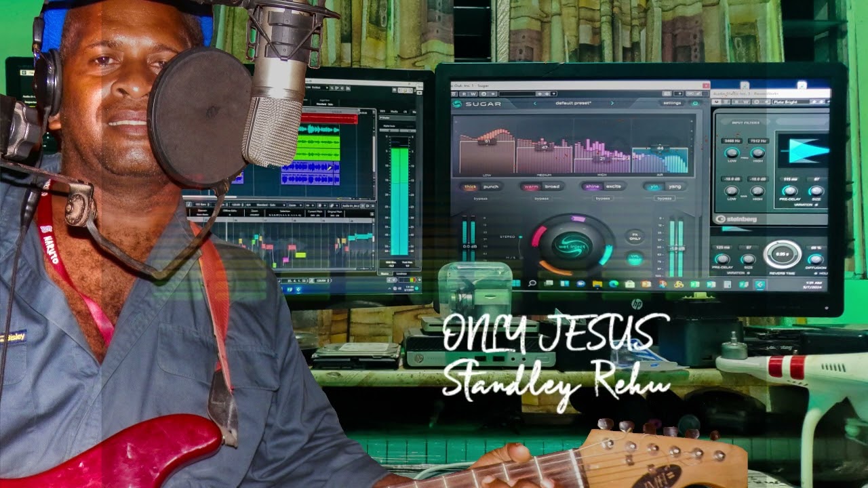Go to next preset arrow in Sugar

612,103
